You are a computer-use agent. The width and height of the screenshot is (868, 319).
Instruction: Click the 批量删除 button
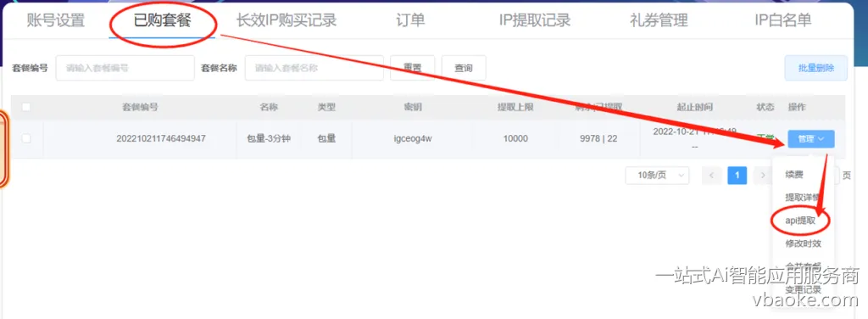click(x=816, y=68)
